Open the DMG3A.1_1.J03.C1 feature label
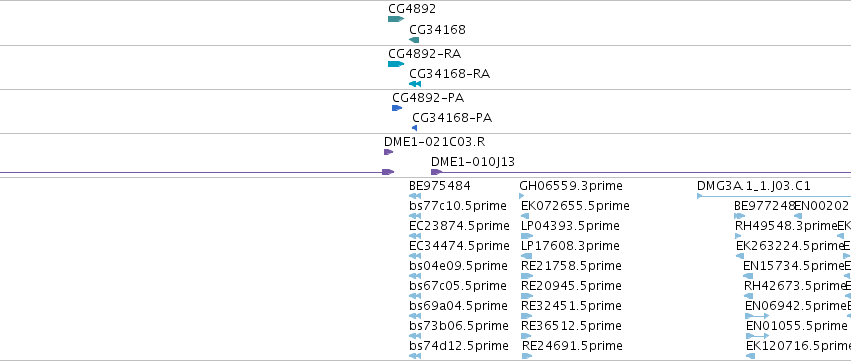The height and width of the screenshot is (361, 851). [753, 186]
